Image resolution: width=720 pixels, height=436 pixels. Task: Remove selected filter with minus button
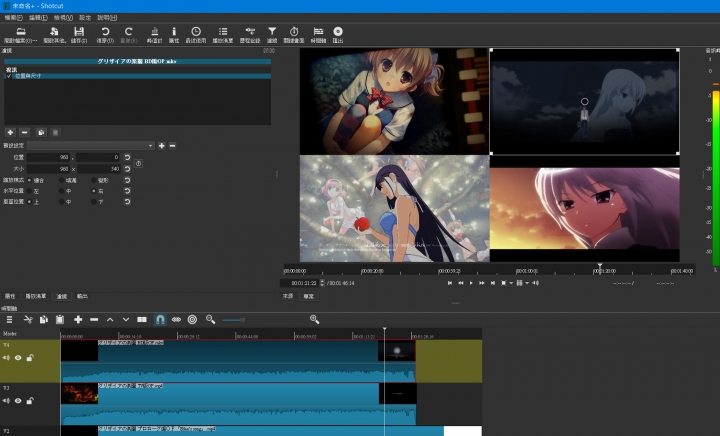[x=25, y=133]
